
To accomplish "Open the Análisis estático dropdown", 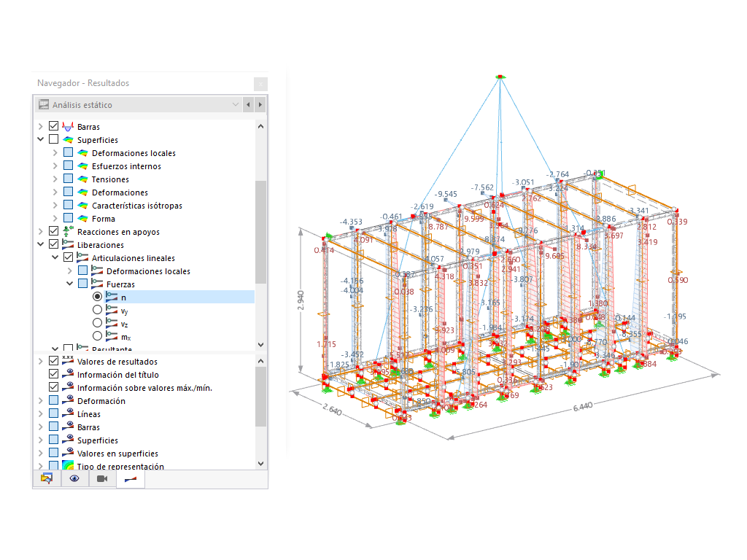I will [x=236, y=104].
